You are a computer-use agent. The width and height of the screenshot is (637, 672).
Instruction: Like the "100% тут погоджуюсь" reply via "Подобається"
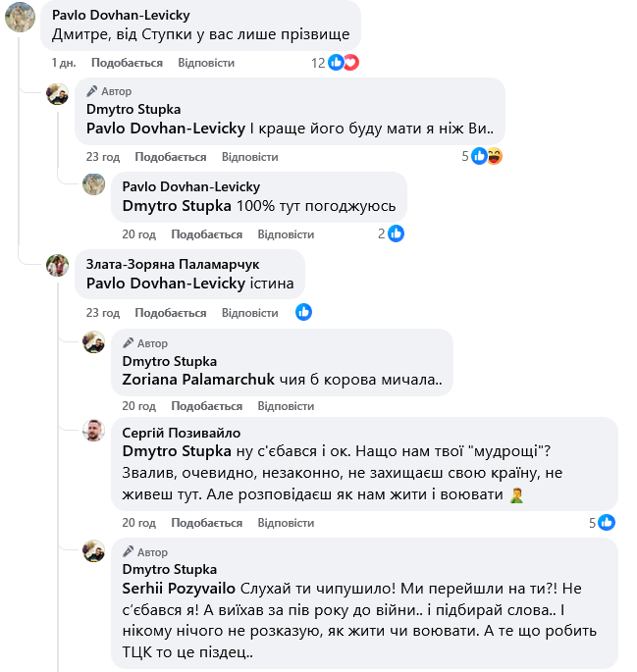pyautogui.click(x=206, y=234)
